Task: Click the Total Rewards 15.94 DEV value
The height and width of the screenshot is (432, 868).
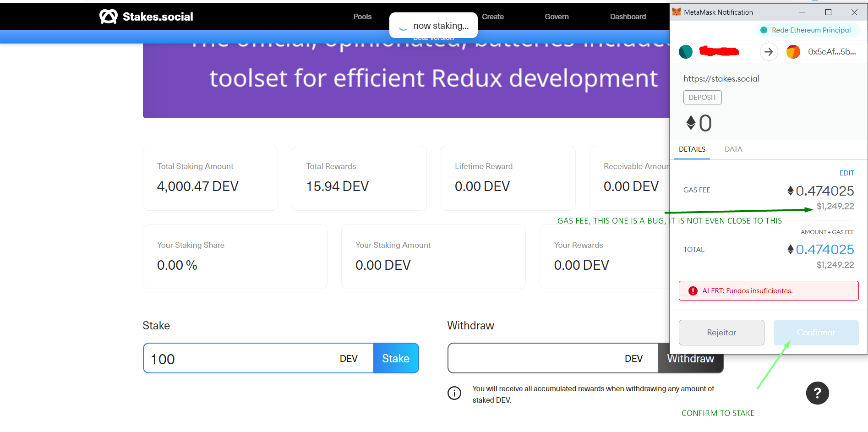Action: (337, 186)
